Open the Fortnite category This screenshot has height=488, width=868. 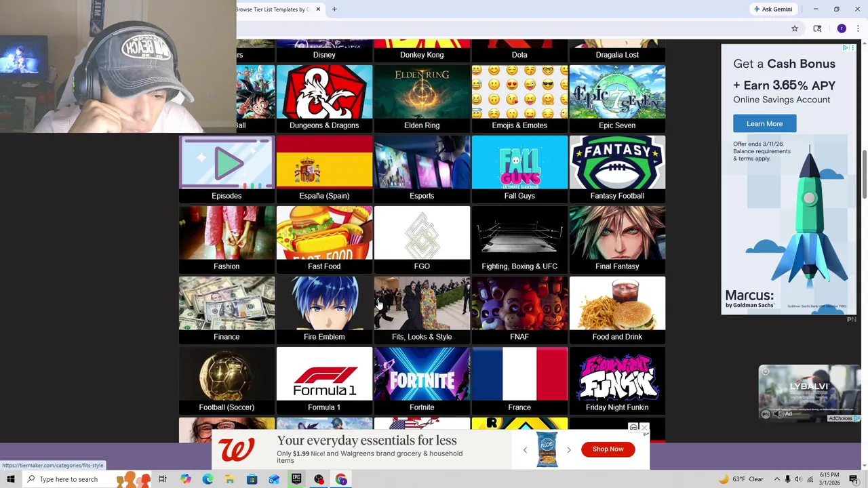422,380
